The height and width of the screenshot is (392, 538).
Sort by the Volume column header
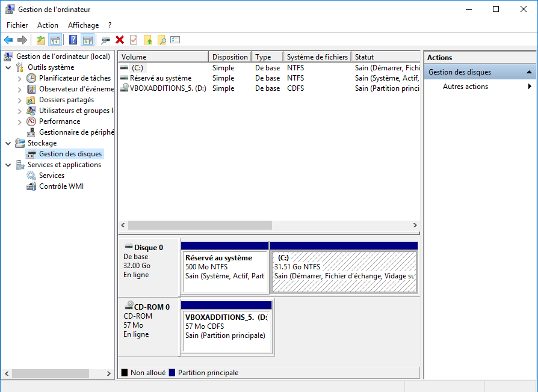pyautogui.click(x=163, y=57)
